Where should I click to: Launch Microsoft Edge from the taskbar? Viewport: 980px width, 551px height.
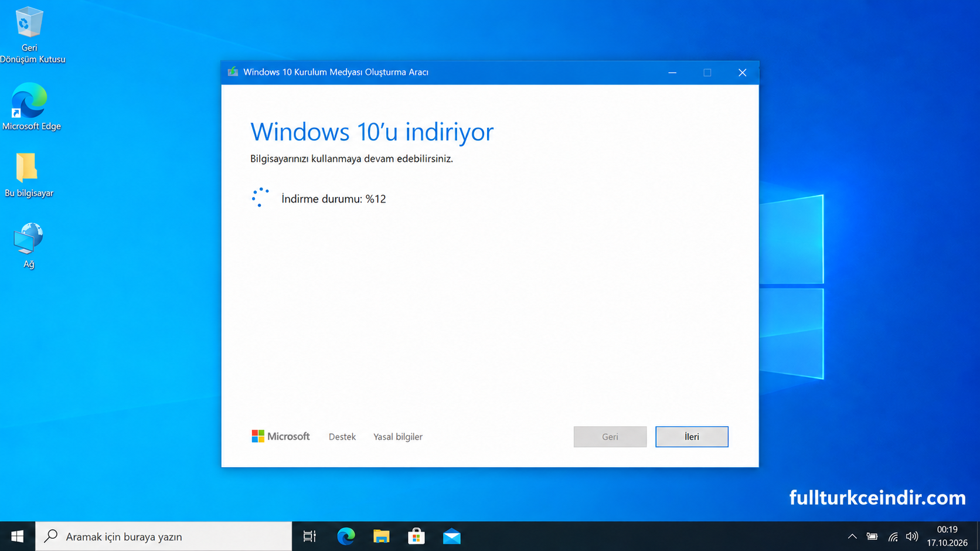tap(346, 536)
